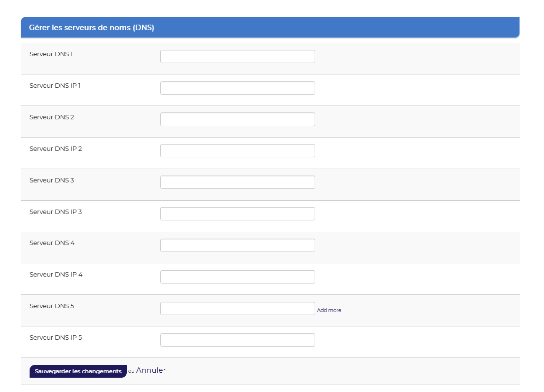The height and width of the screenshot is (392, 544).
Task: Select the Serveur DNS 3 input field
Action: [238, 182]
